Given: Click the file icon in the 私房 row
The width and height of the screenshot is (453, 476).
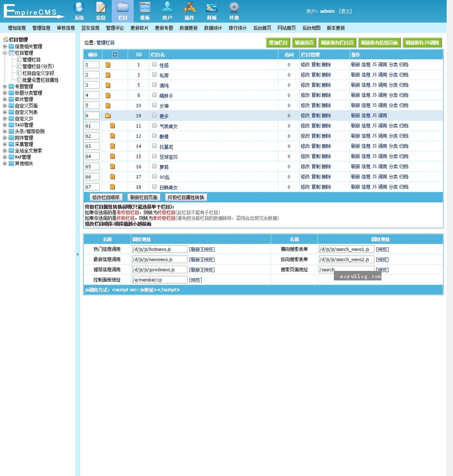Looking at the screenshot, I should [108, 75].
